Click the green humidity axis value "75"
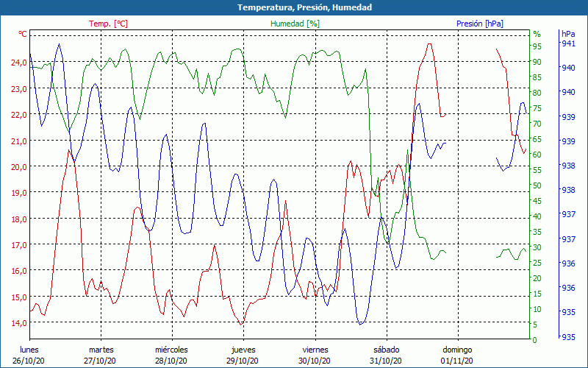This screenshot has width=588, height=368. coord(537,108)
